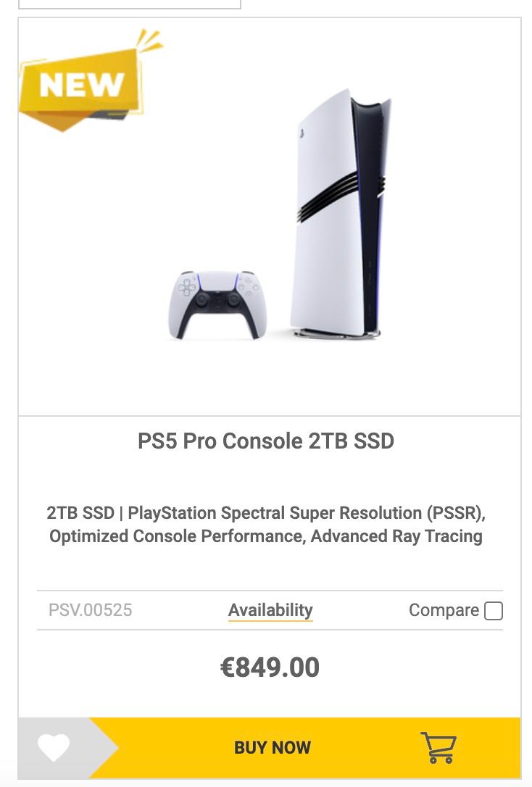Viewport: 532px width, 787px height.
Task: Open the Availability link
Action: coord(270,610)
